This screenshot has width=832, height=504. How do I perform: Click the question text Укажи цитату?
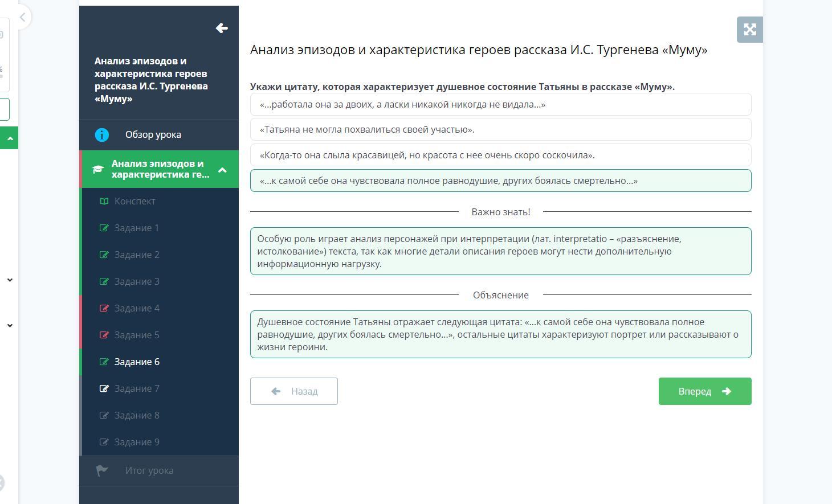coord(462,87)
